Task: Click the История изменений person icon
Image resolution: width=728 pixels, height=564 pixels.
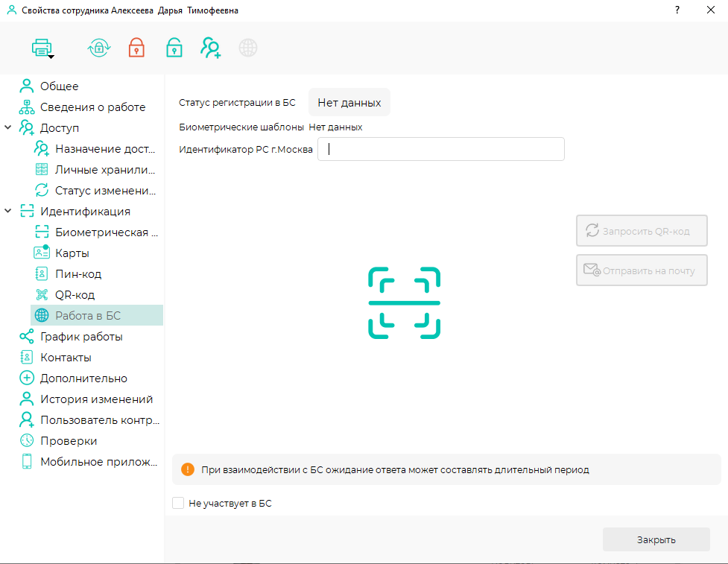Action: [x=27, y=399]
